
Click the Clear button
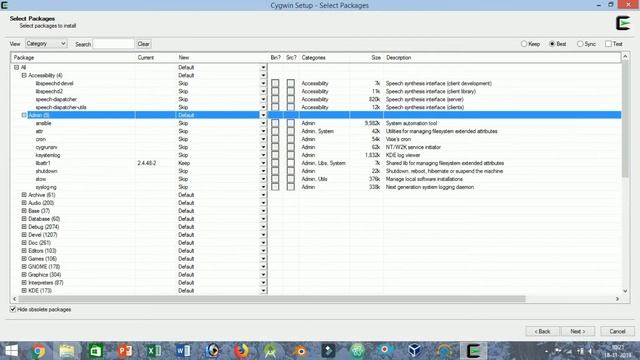point(144,44)
